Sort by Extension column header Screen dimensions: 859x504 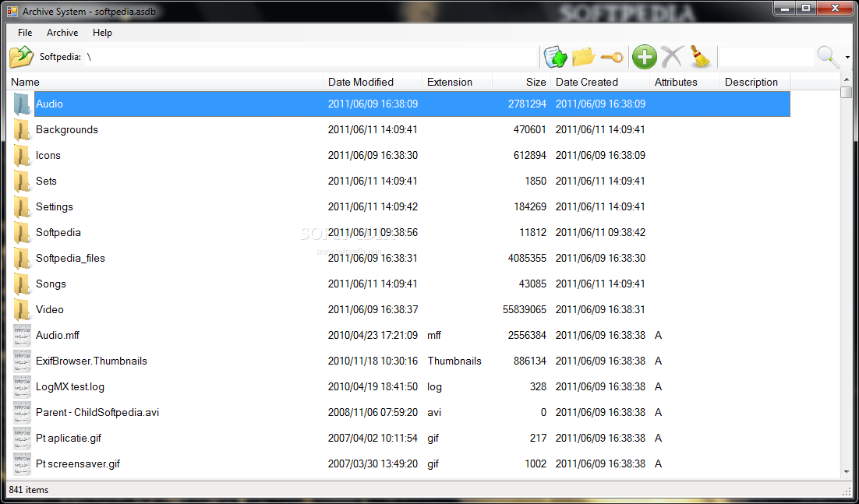pos(458,82)
